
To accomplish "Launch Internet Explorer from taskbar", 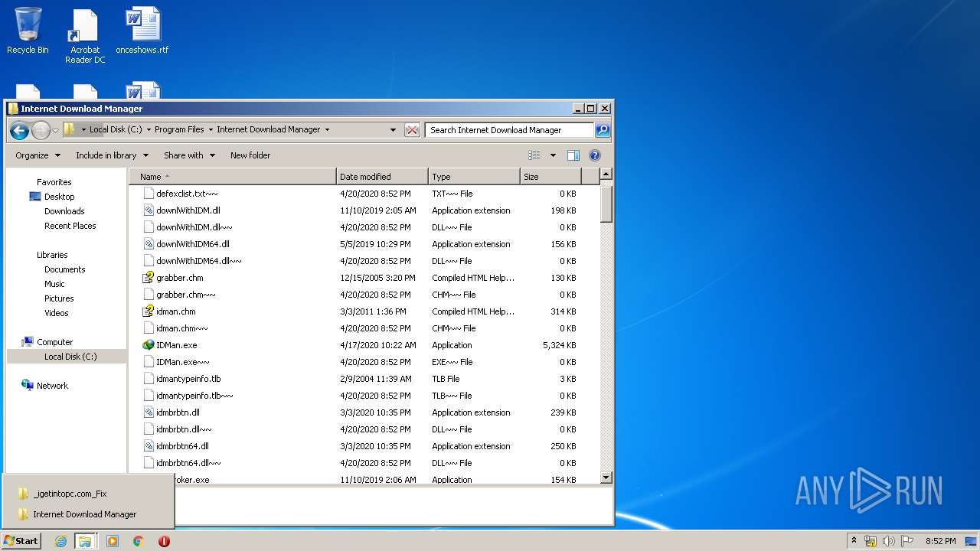I will pyautogui.click(x=60, y=541).
